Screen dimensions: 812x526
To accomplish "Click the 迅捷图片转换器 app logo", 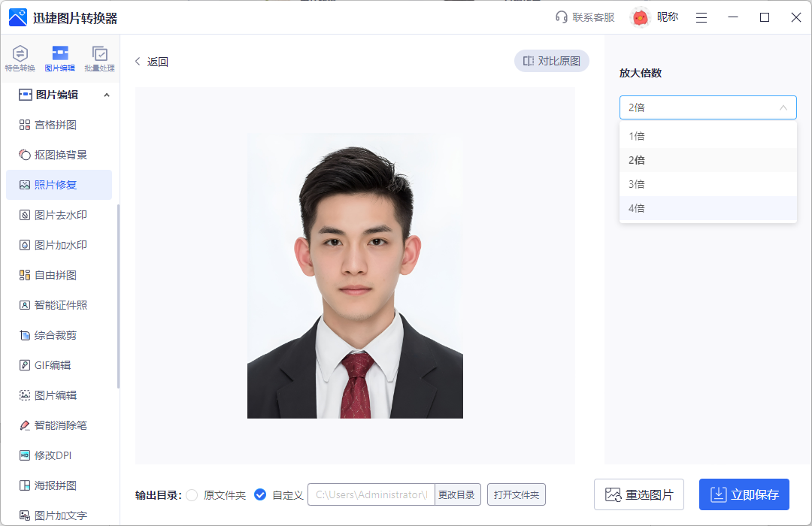I will coord(18,17).
